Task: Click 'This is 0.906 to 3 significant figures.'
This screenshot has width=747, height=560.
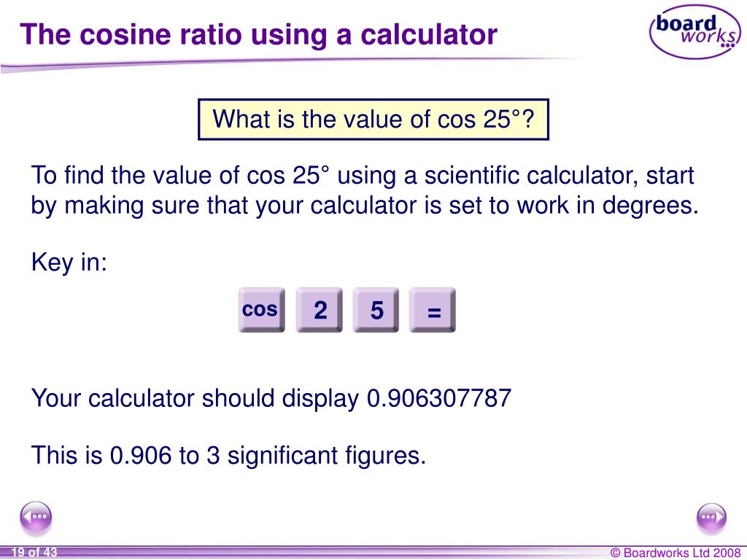Action: 228,456
